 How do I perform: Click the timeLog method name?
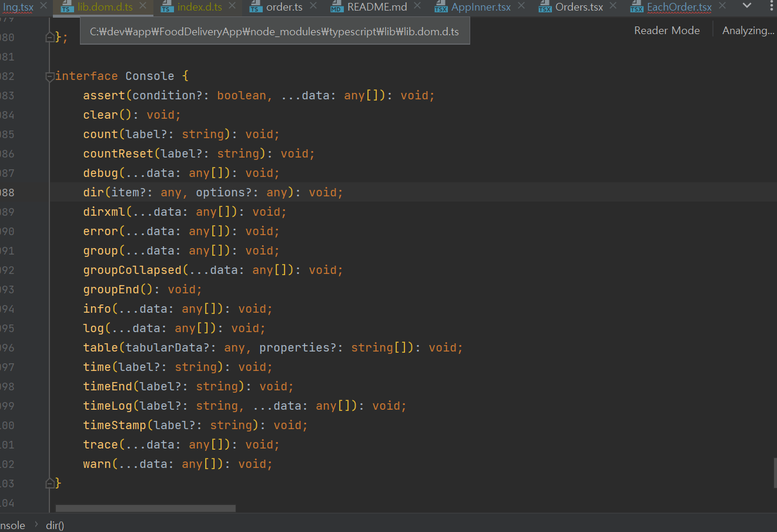pos(108,406)
